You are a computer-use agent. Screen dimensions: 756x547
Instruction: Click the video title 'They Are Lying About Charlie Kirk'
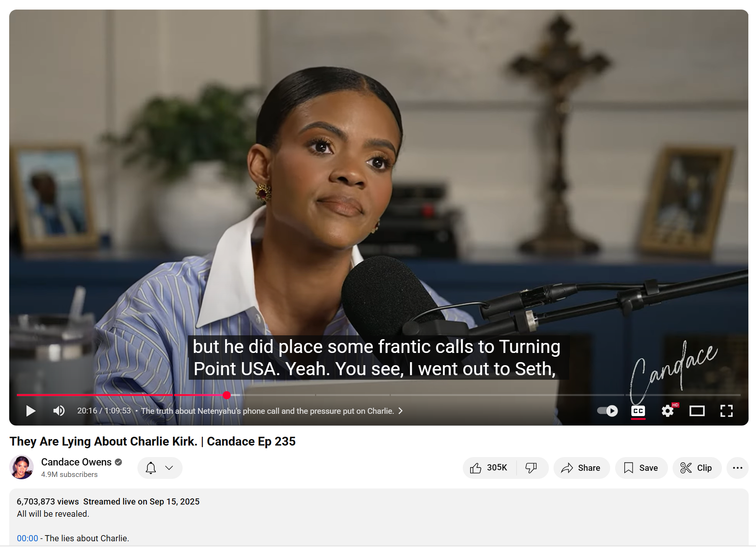point(152,441)
